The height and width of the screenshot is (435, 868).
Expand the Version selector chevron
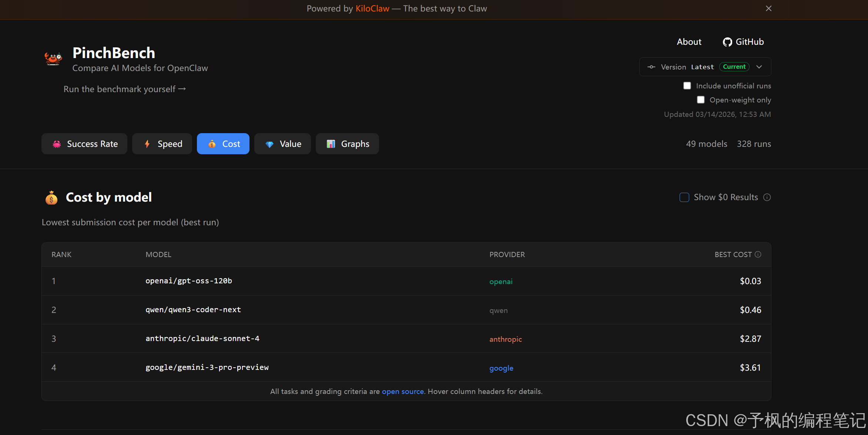pos(759,67)
